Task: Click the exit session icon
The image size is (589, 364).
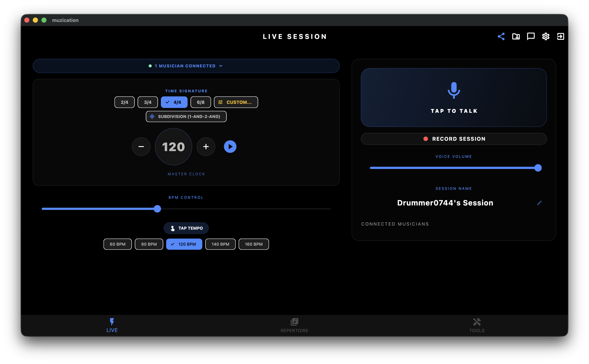Action: pyautogui.click(x=561, y=36)
